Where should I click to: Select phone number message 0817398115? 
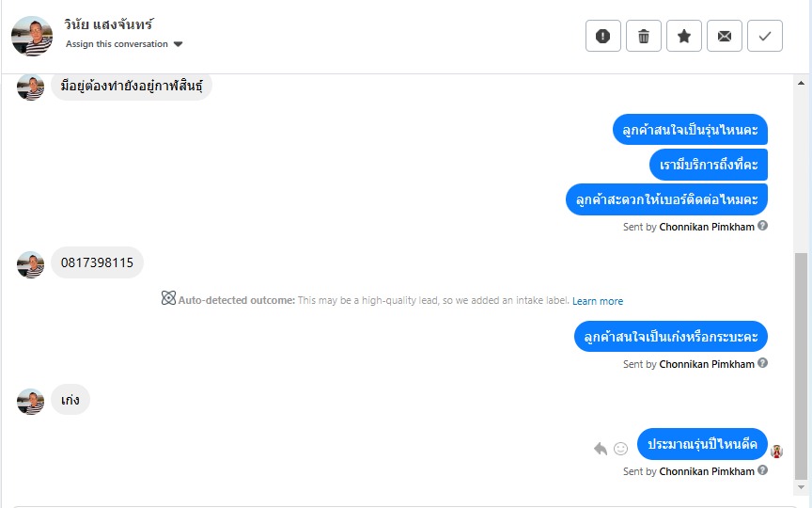(x=97, y=262)
